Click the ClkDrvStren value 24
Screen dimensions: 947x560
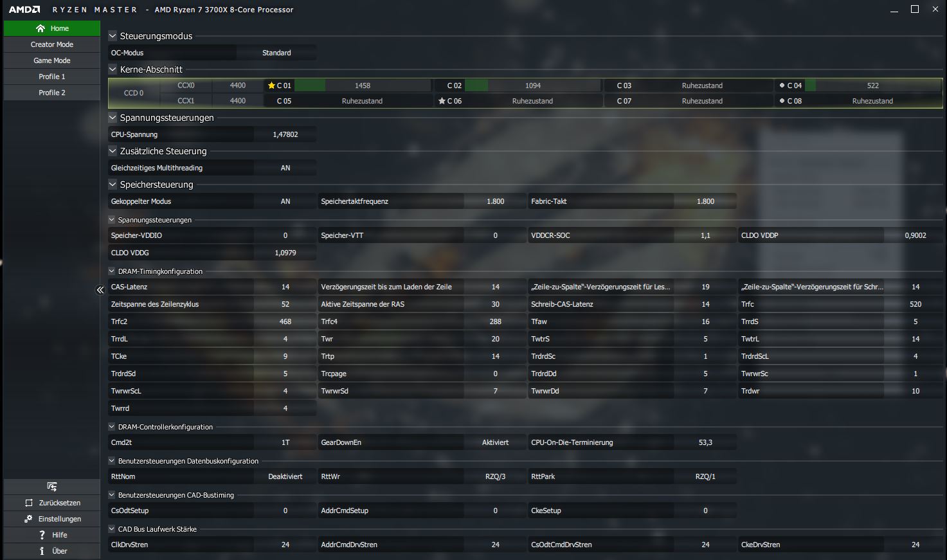point(285,545)
